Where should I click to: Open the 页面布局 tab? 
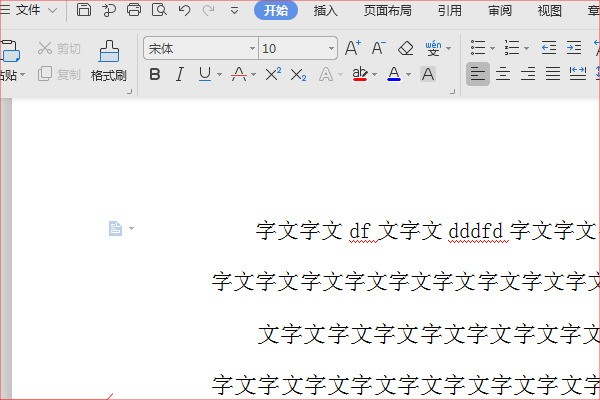point(387,11)
